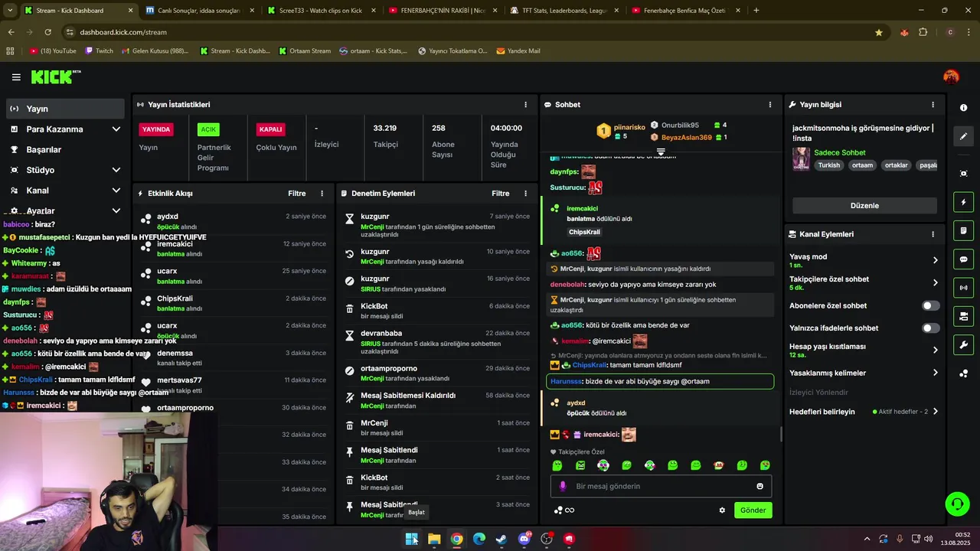Screen dimensions: 980x551
Task: Click the Düzenle button
Action: click(x=864, y=206)
